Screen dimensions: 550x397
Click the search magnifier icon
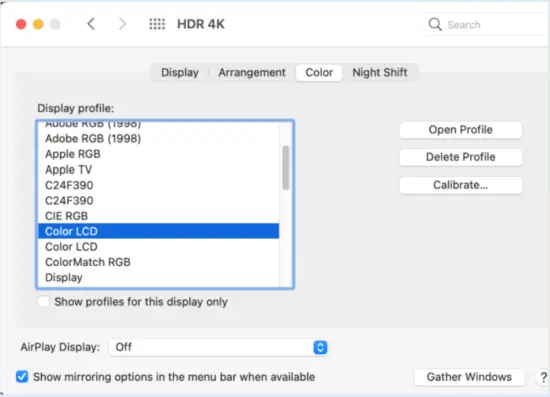click(435, 25)
